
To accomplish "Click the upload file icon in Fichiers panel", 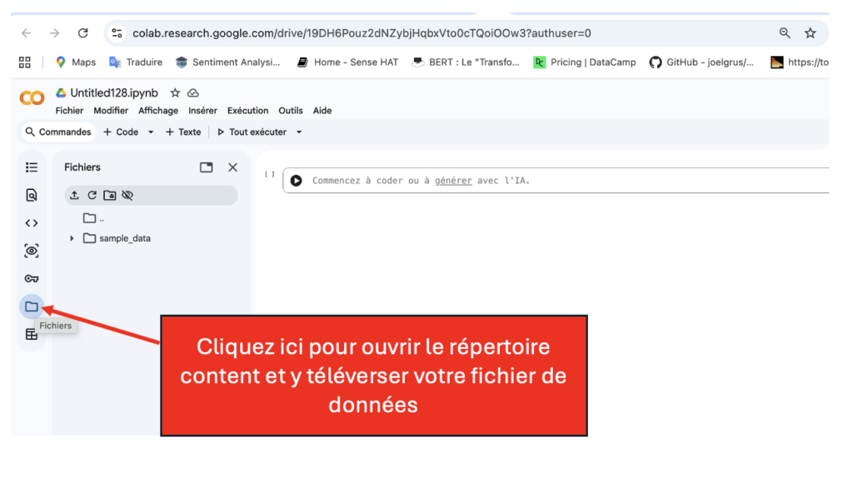I will (75, 195).
